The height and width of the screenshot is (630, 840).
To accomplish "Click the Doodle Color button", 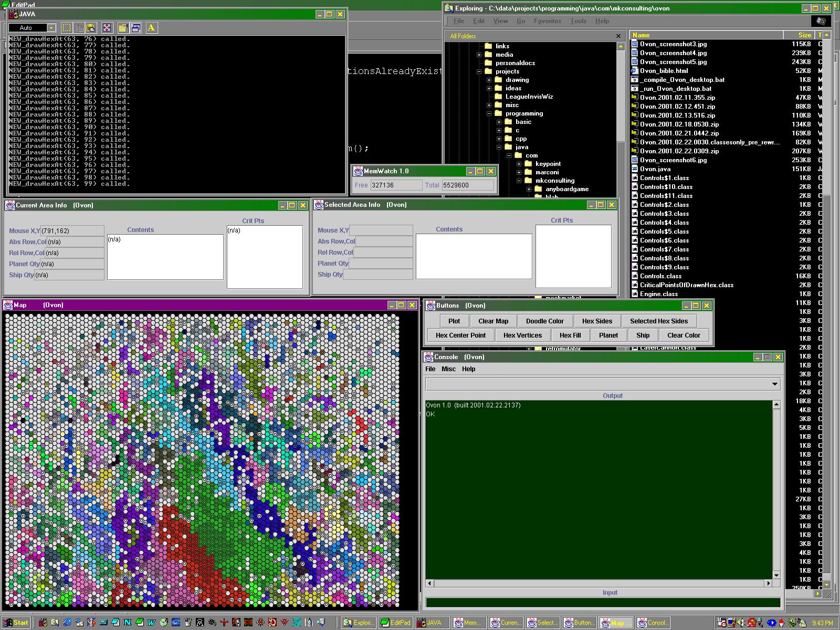I will tap(544, 321).
